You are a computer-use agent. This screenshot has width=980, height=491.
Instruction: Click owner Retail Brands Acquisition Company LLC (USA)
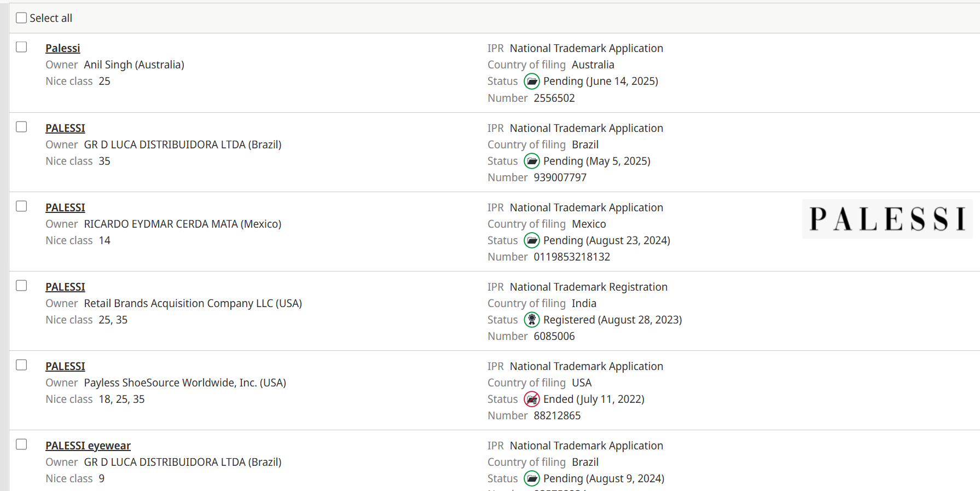click(x=193, y=303)
